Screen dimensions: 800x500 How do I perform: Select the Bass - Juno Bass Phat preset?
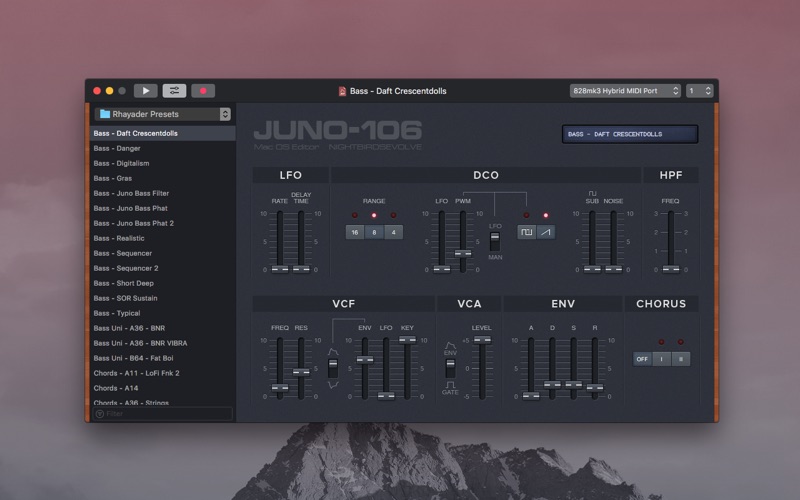131,208
